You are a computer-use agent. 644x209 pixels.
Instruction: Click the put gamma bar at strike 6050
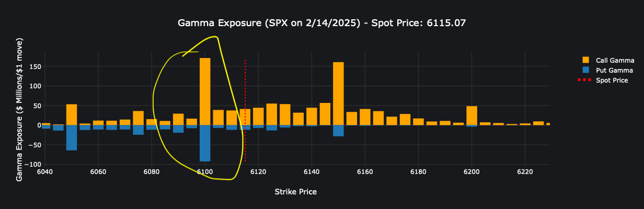coord(72,137)
